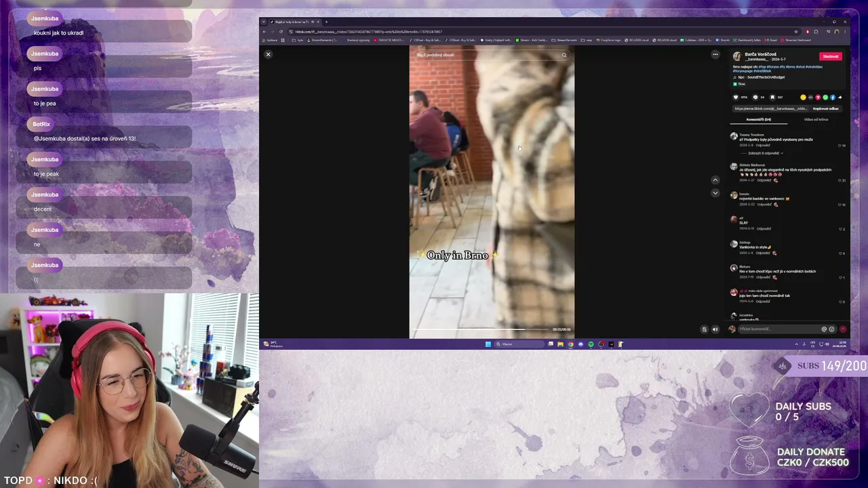
Task: Reload the page in the browser
Action: pos(280,32)
